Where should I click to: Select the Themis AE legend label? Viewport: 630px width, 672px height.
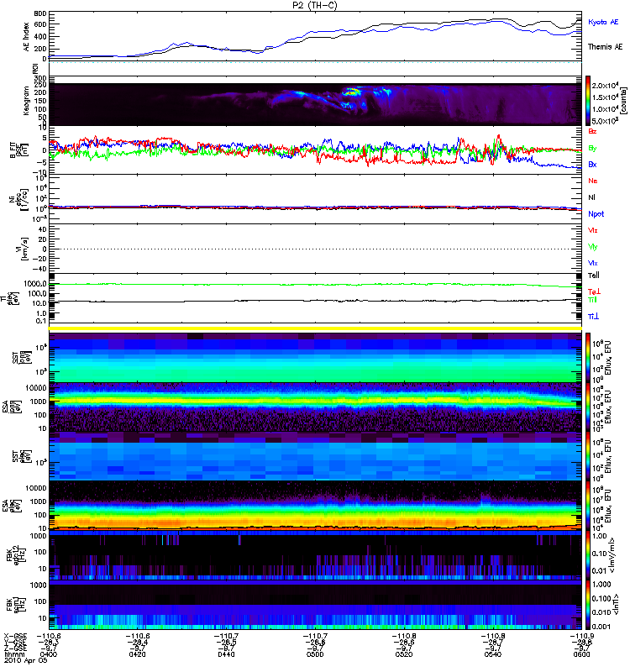[605, 47]
